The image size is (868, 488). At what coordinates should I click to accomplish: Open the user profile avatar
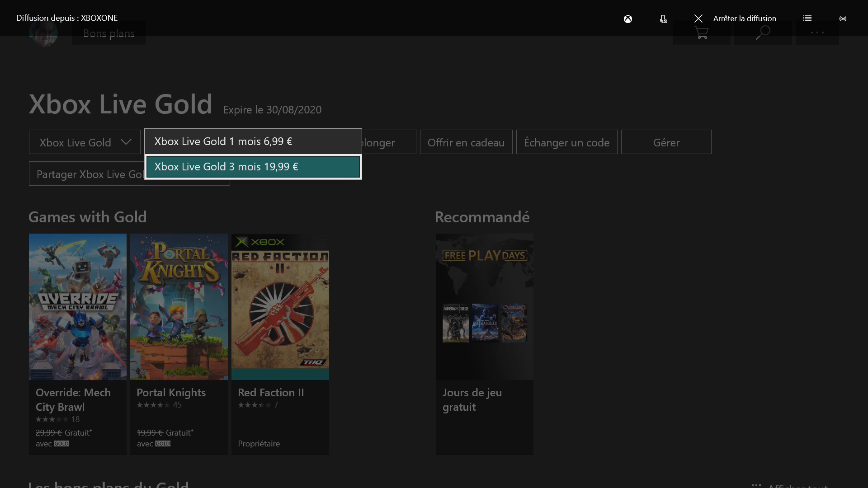coord(43,33)
